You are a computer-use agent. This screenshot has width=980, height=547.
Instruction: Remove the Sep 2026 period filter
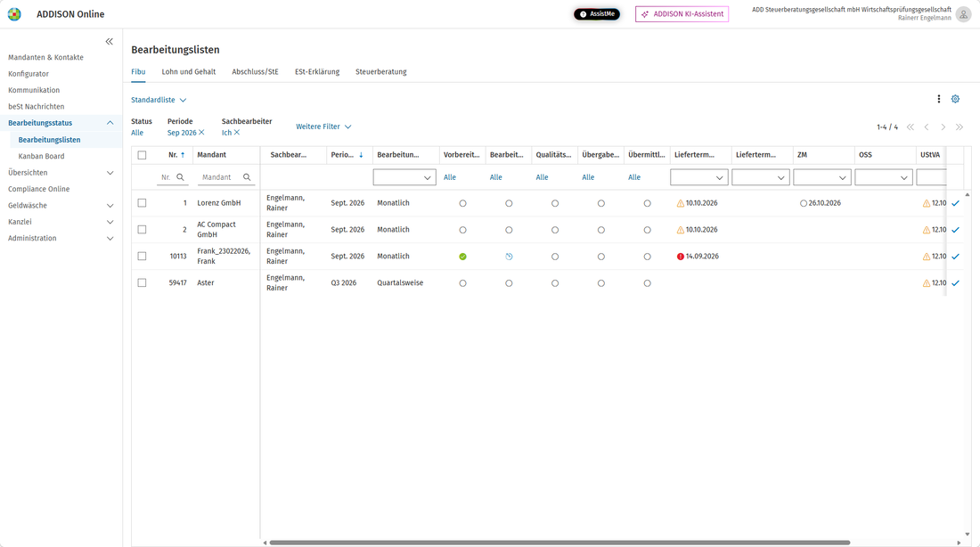tap(201, 133)
